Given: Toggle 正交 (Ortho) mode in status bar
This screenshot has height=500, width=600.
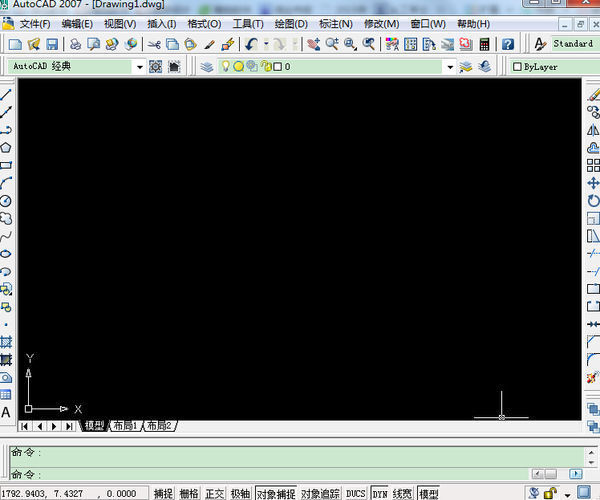Looking at the screenshot, I should click(215, 493).
